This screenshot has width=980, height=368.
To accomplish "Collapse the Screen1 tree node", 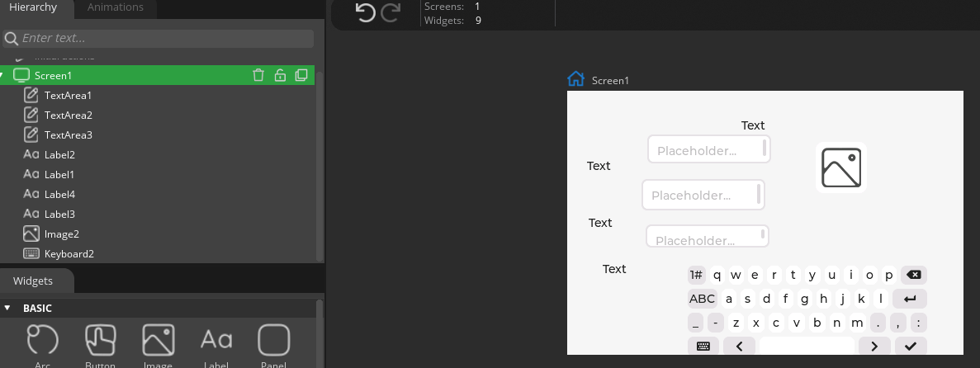I will [x=2, y=76].
